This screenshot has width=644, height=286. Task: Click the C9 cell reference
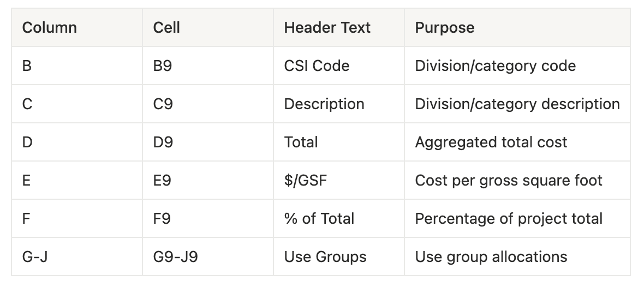[163, 104]
